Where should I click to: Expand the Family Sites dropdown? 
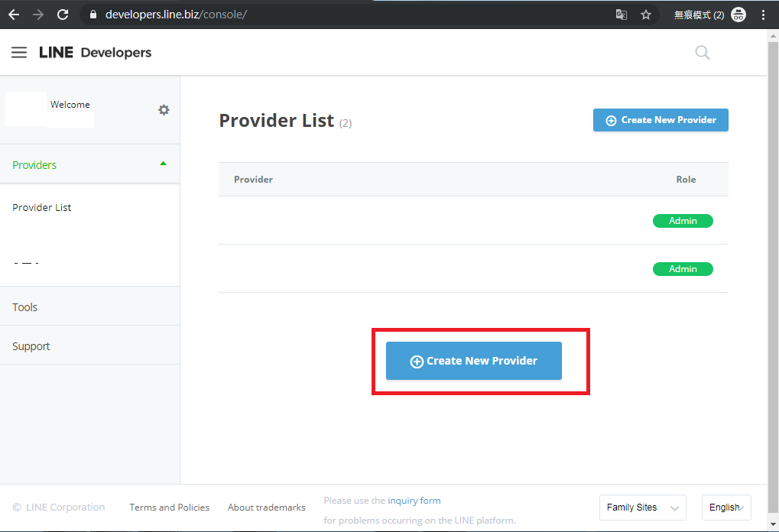(x=642, y=508)
